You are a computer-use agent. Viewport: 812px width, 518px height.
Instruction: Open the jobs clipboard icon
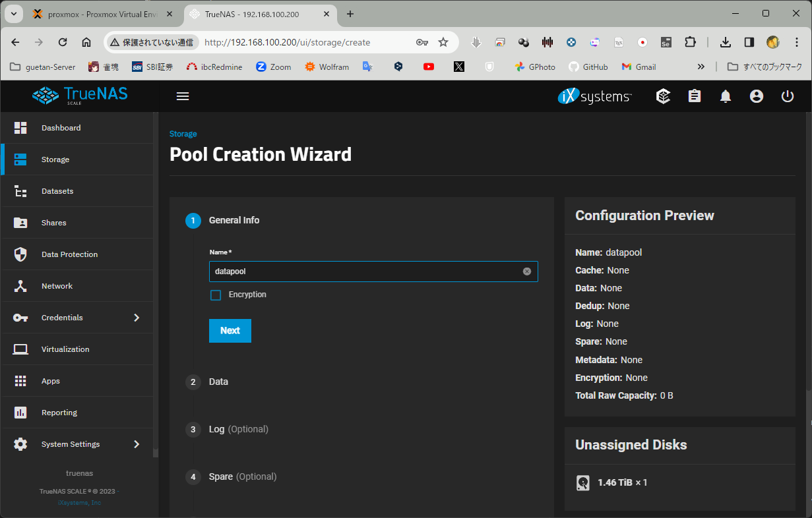(x=695, y=96)
